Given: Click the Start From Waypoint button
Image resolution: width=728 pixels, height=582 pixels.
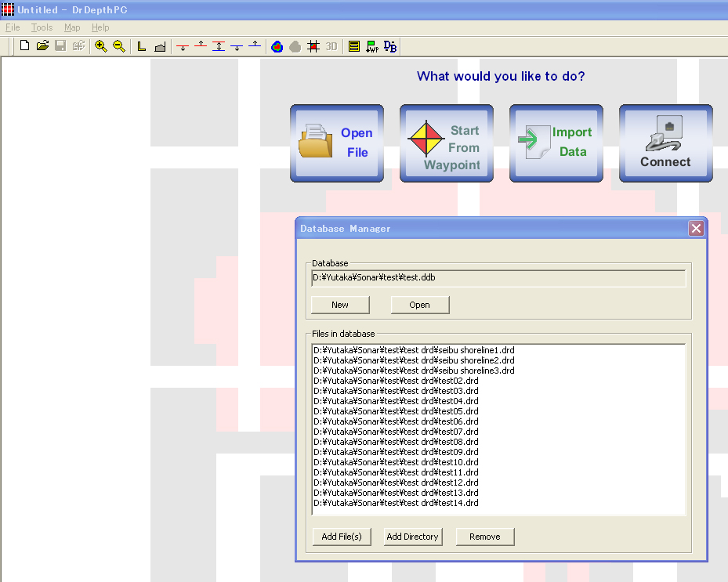Looking at the screenshot, I should pos(447,143).
